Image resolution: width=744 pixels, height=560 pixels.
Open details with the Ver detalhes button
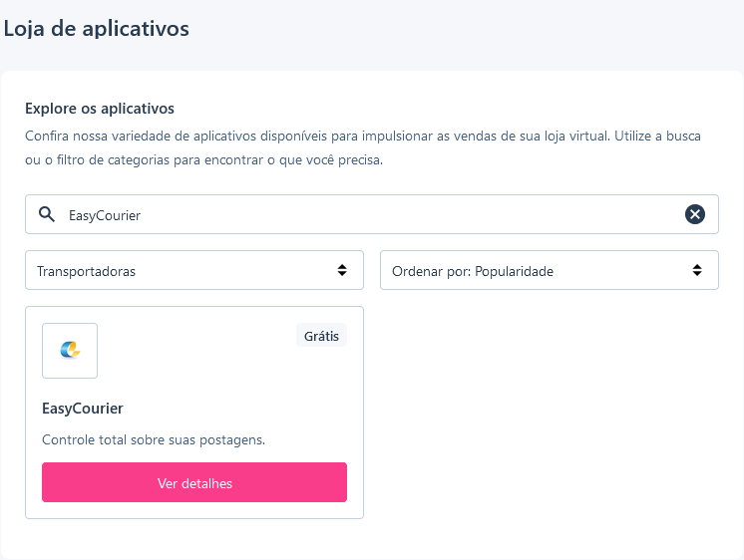point(194,482)
